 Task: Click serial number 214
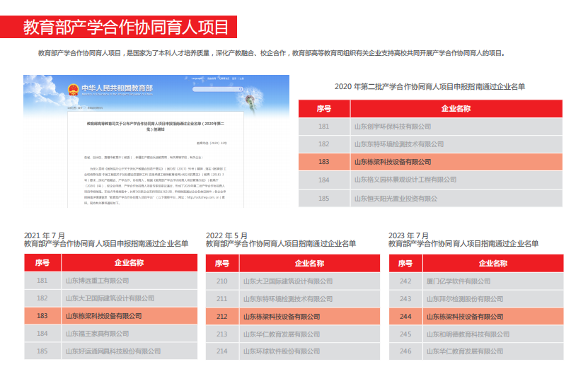coord(222,351)
